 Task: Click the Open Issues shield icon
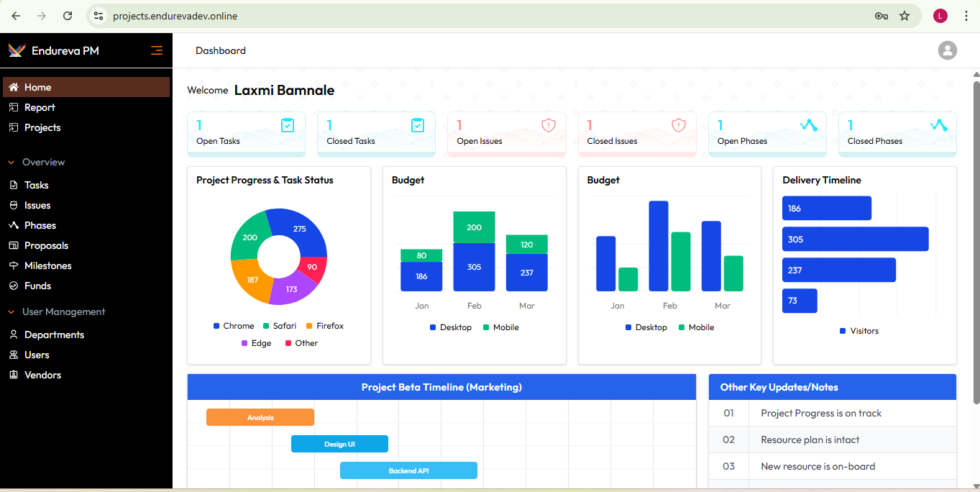point(549,125)
